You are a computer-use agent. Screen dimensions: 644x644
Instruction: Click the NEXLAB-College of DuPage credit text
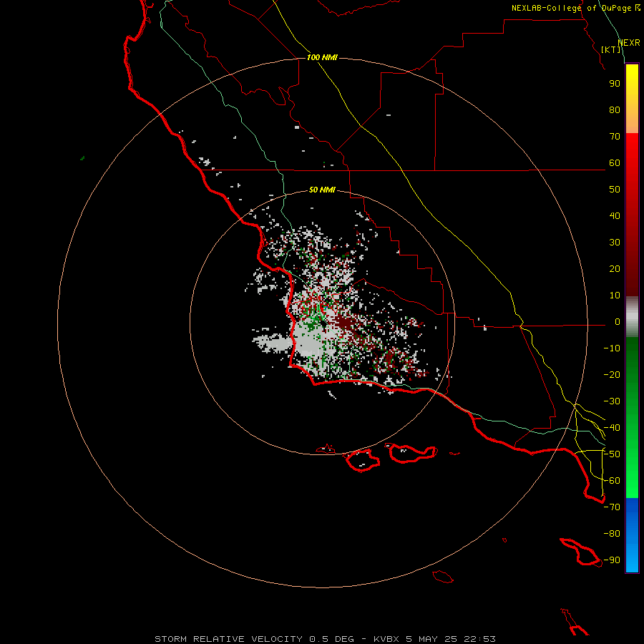coord(575,8)
